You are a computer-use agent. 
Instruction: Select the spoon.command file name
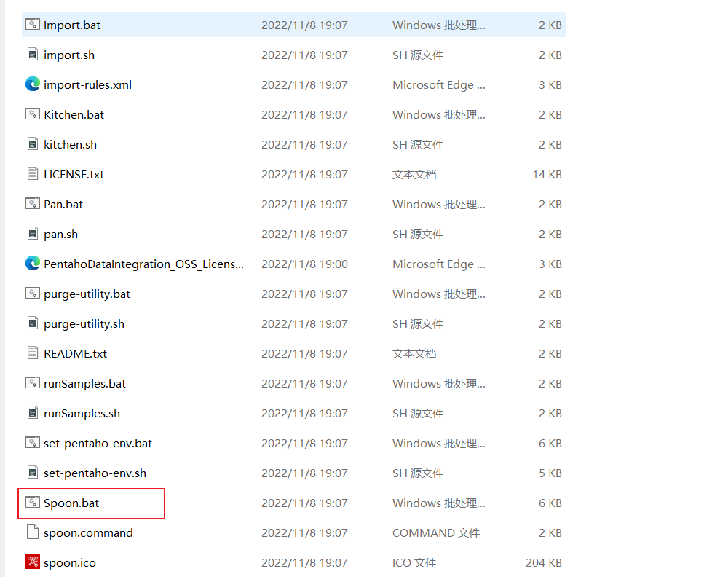88,532
